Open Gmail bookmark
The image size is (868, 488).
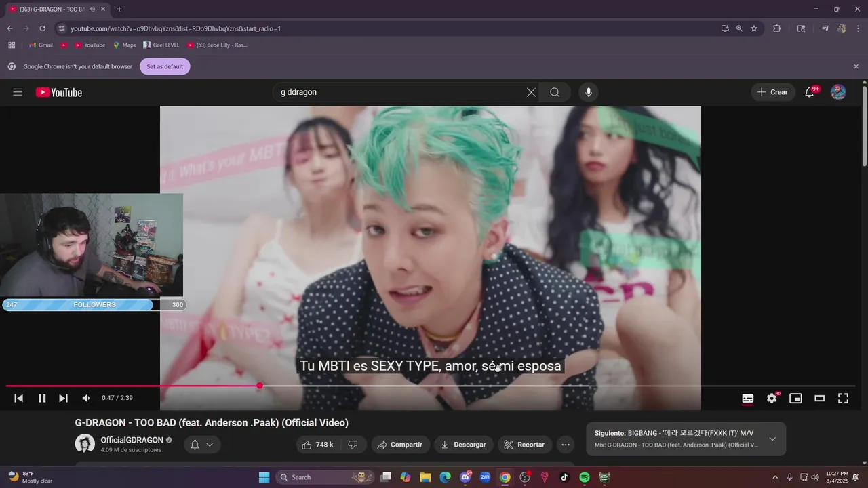pyautogui.click(x=41, y=45)
